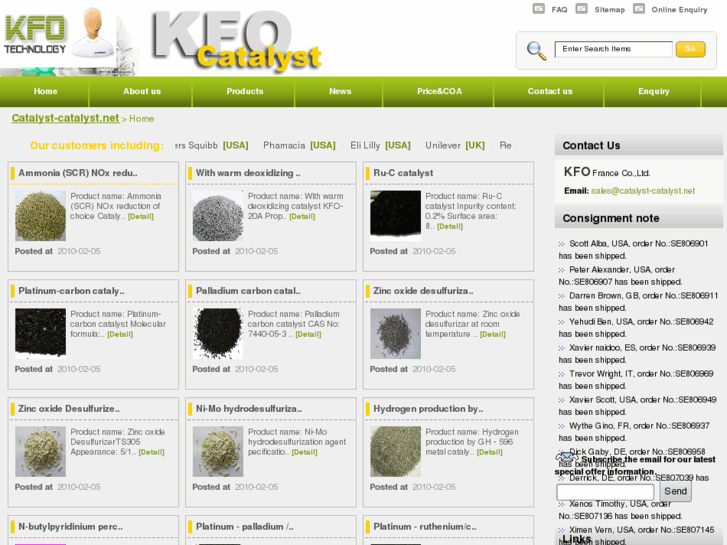Open the About us menu item
Image resolution: width=727 pixels, height=545 pixels.
pos(142,91)
